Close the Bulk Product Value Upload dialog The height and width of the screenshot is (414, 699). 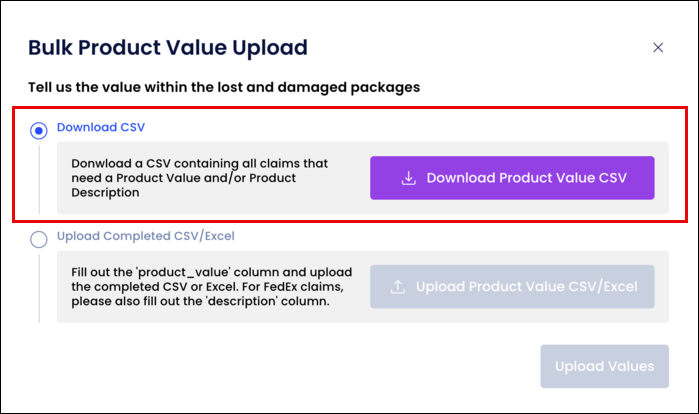(658, 48)
